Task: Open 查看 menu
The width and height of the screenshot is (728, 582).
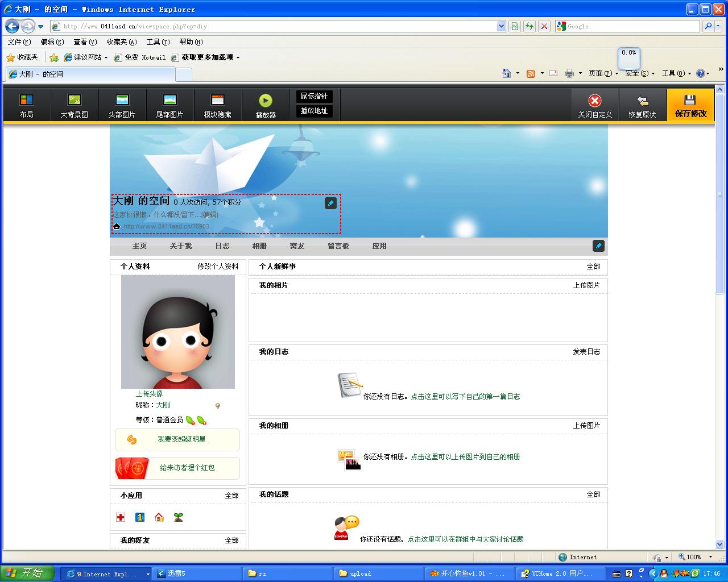Action: pyautogui.click(x=85, y=42)
